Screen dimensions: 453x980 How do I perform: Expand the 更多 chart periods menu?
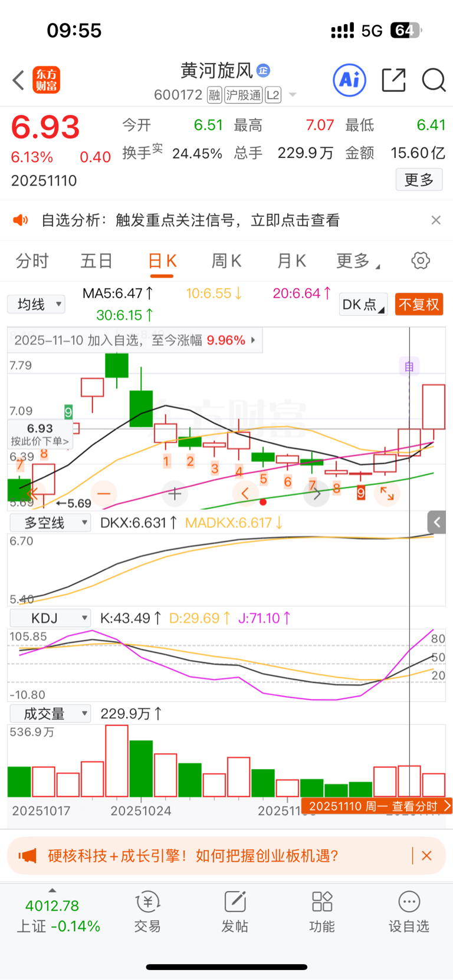click(x=358, y=261)
